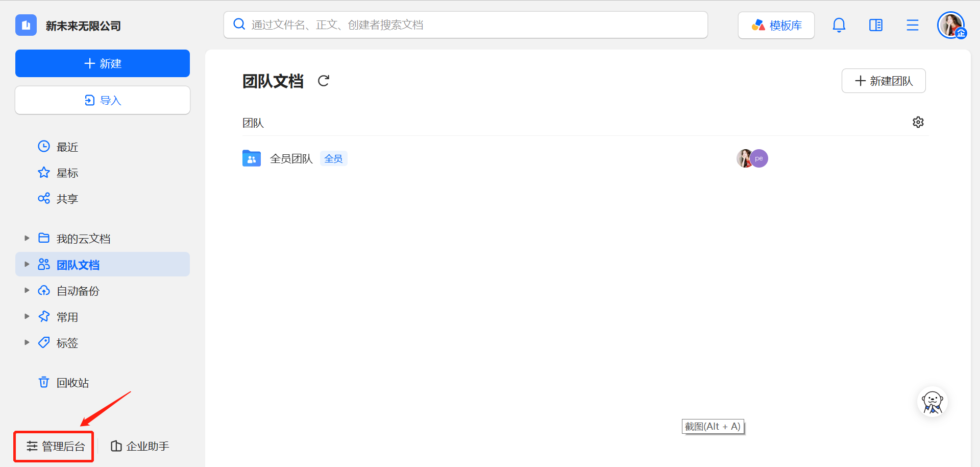The height and width of the screenshot is (467, 980).
Task: Click the 新建 (New) button
Action: (102, 63)
